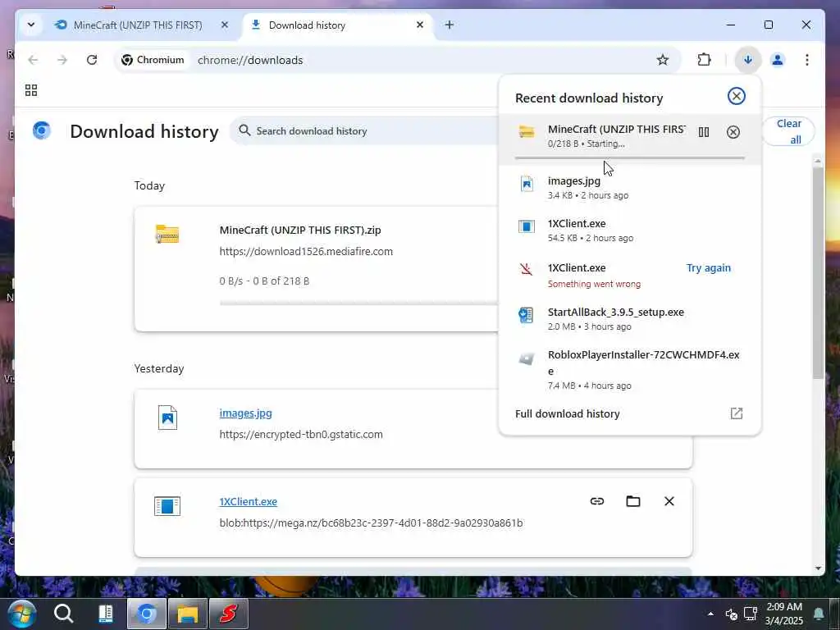The image size is (840, 630).
Task: Click the mediafire source URL
Action: click(306, 251)
